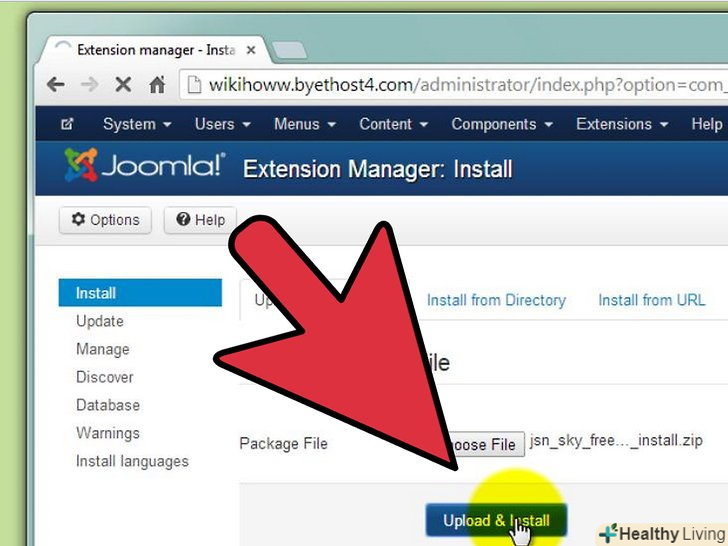Open the Help menu in top bar
This screenshot has width=728, height=546.
[706, 124]
